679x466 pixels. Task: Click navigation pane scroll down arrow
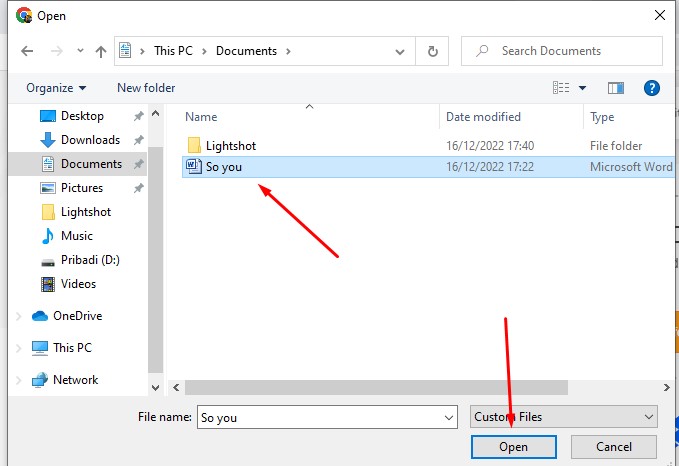point(155,388)
